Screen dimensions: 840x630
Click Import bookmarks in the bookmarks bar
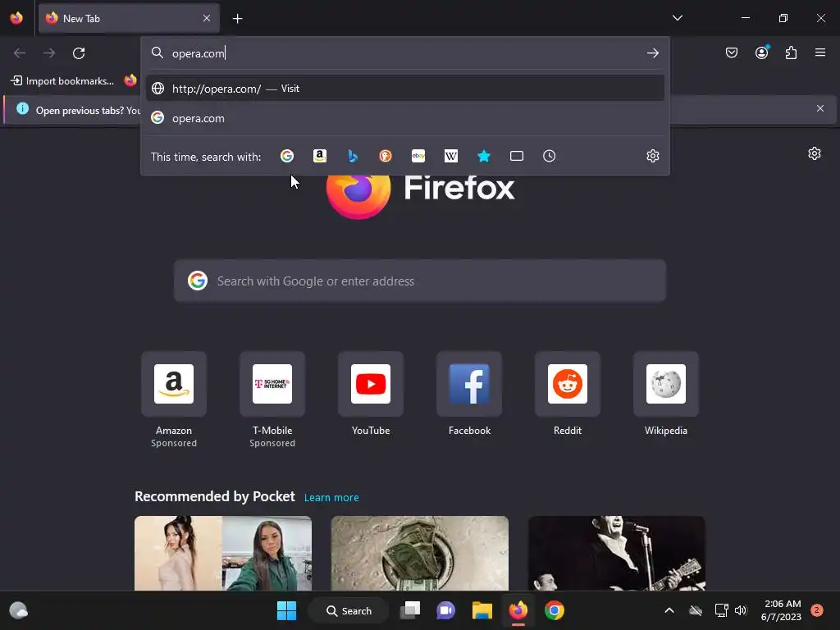point(62,81)
